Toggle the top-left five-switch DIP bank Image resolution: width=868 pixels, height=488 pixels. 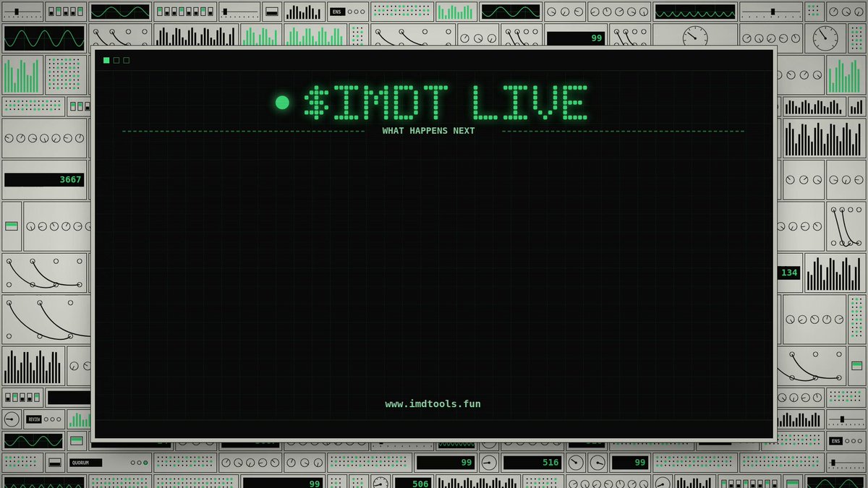point(66,12)
